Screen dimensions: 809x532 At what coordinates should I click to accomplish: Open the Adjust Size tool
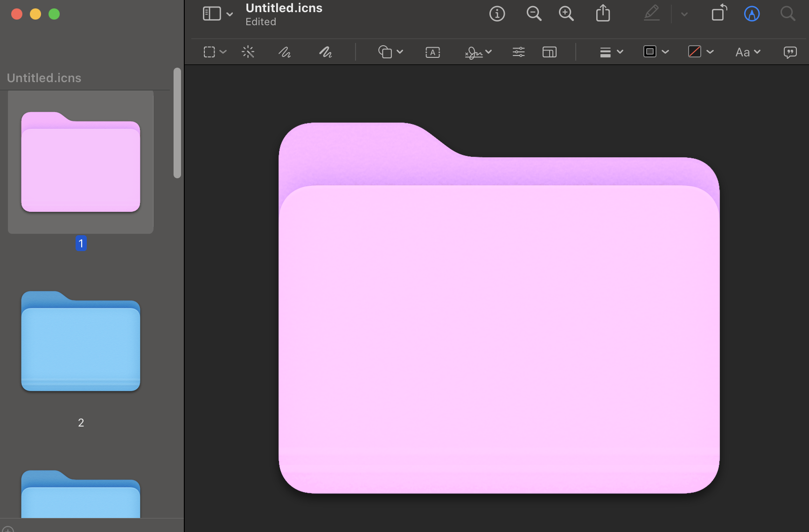click(550, 52)
